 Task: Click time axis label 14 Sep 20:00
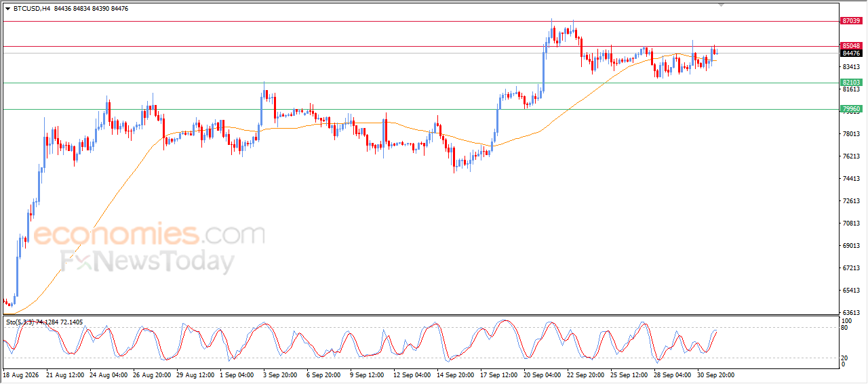click(457, 375)
